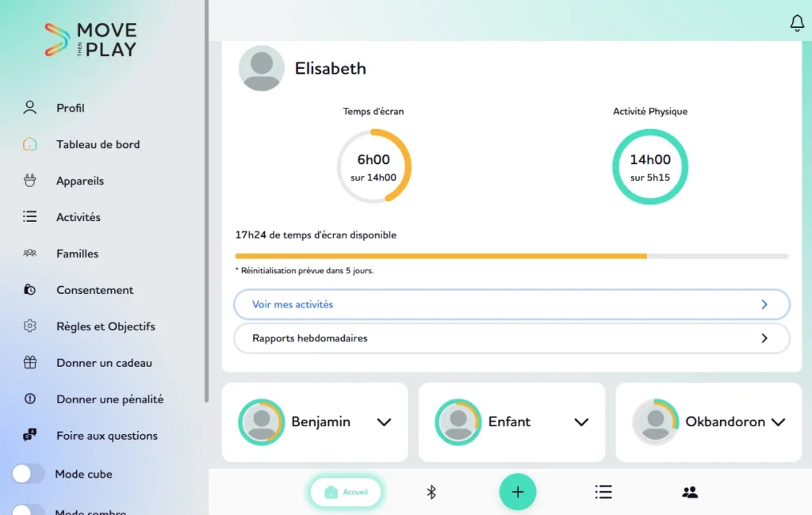Open Règles et Objectifs
Image resolution: width=812 pixels, height=515 pixels.
point(104,326)
